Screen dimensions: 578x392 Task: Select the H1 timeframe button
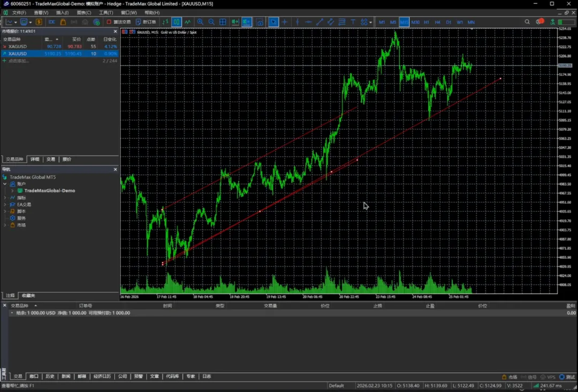[x=426, y=22]
